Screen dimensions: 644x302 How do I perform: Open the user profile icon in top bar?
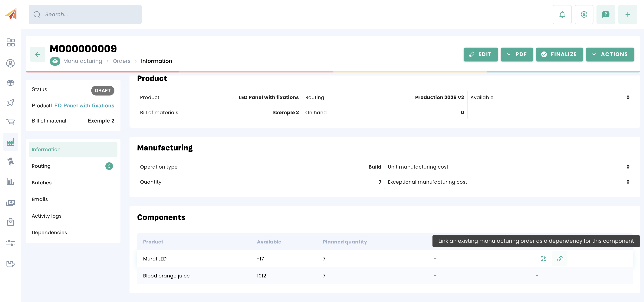click(x=584, y=15)
